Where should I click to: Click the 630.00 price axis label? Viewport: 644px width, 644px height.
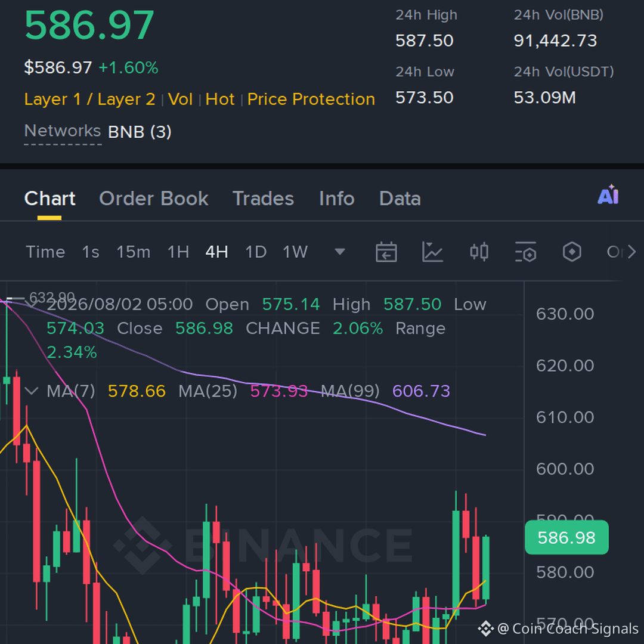(x=565, y=314)
